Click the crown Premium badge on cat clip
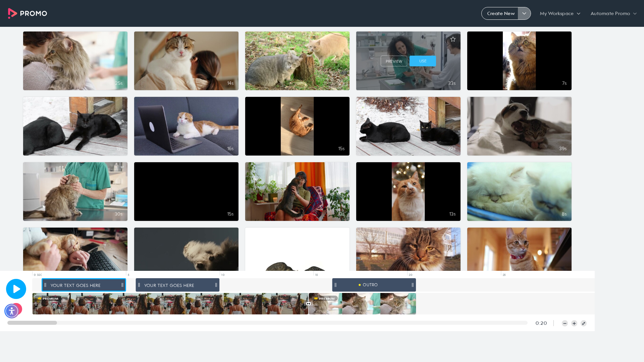Image resolution: width=644 pixels, height=362 pixels. [325, 298]
